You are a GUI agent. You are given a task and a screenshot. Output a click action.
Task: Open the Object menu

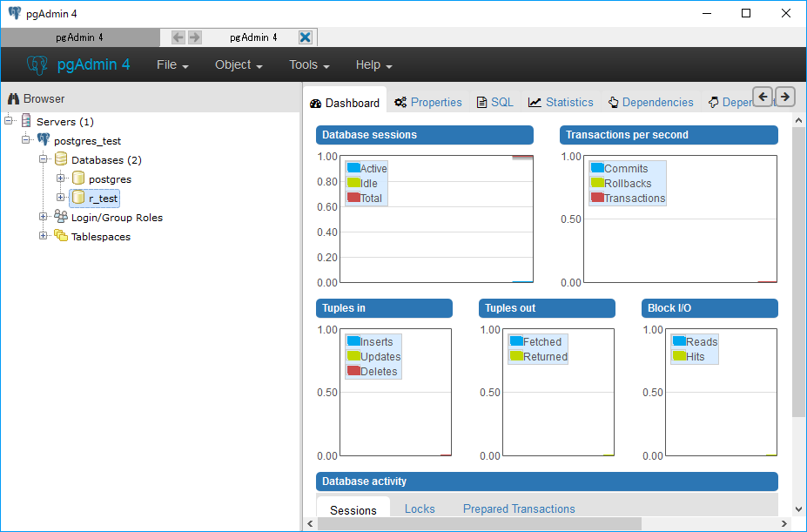[x=239, y=65]
